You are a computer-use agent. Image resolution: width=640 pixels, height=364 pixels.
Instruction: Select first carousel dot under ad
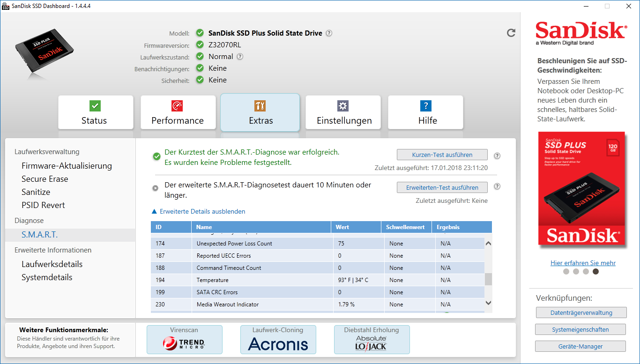(x=566, y=271)
